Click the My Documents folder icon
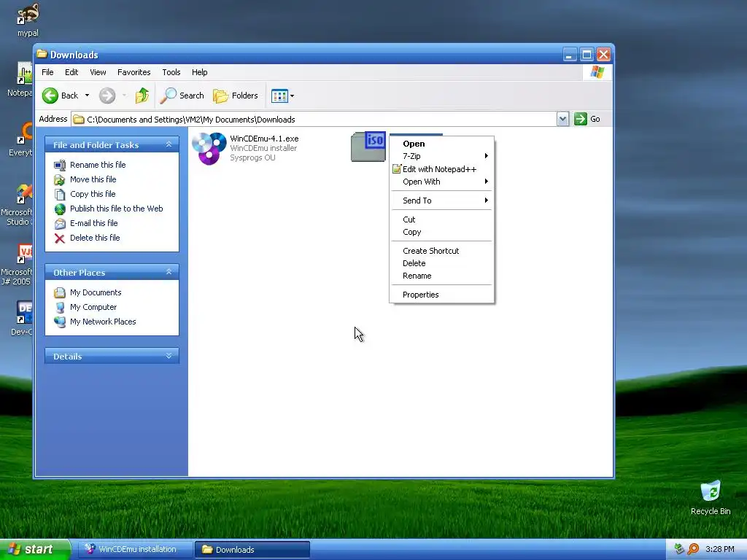The width and height of the screenshot is (747, 560). pyautogui.click(x=60, y=293)
